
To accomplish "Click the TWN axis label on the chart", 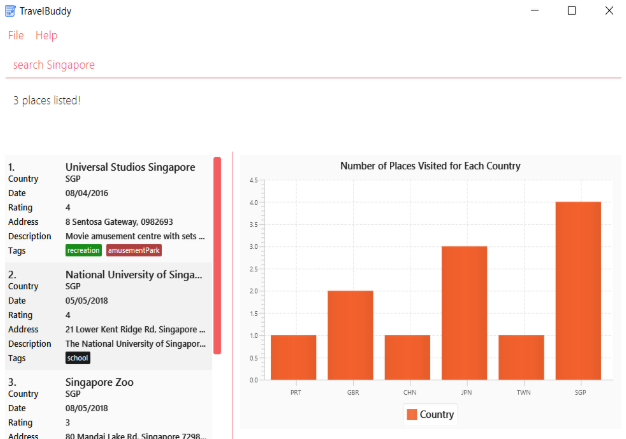I will click(523, 393).
